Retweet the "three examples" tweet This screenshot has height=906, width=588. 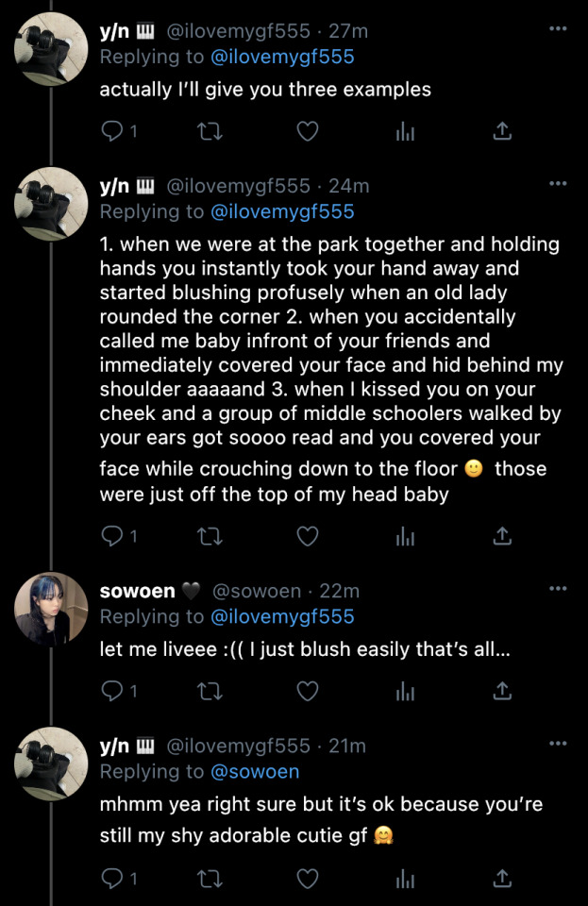(208, 132)
